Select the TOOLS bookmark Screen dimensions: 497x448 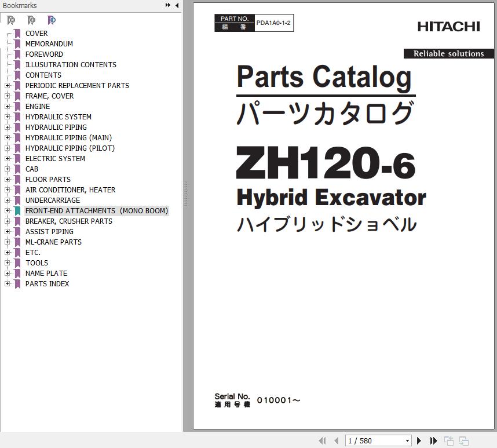click(x=36, y=263)
